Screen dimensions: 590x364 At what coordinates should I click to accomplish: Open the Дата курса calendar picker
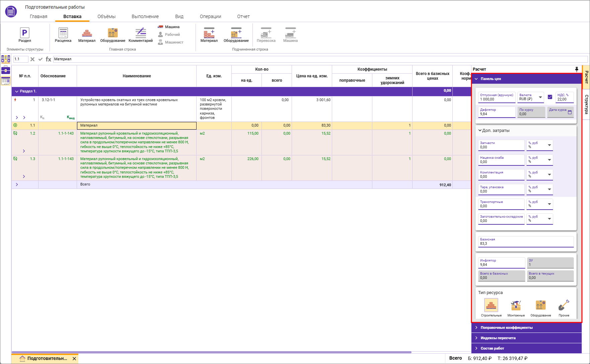tap(570, 113)
